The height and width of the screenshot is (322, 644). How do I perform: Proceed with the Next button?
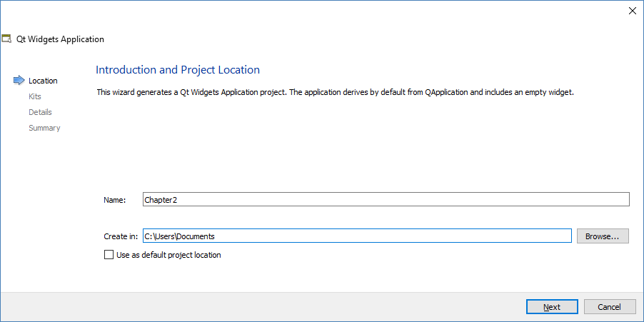552,307
